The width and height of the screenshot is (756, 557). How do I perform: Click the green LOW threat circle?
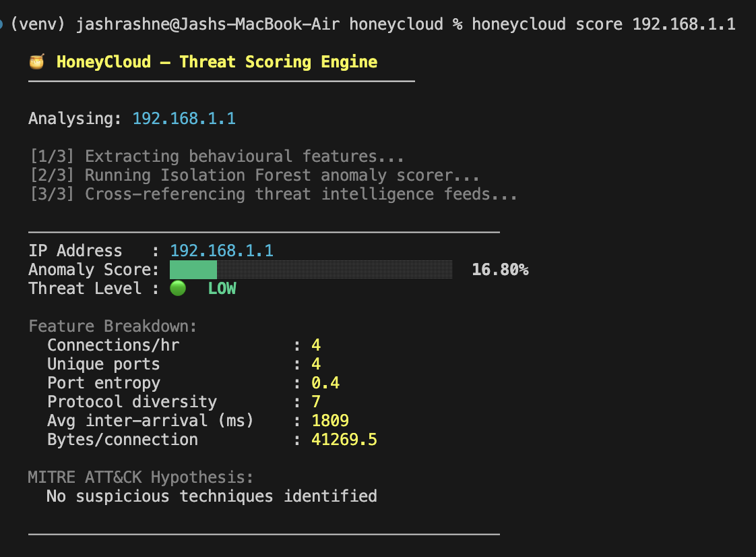tap(178, 288)
